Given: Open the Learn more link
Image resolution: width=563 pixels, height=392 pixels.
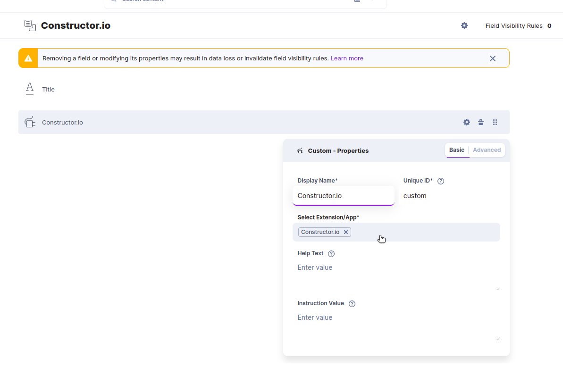Looking at the screenshot, I should [x=347, y=58].
